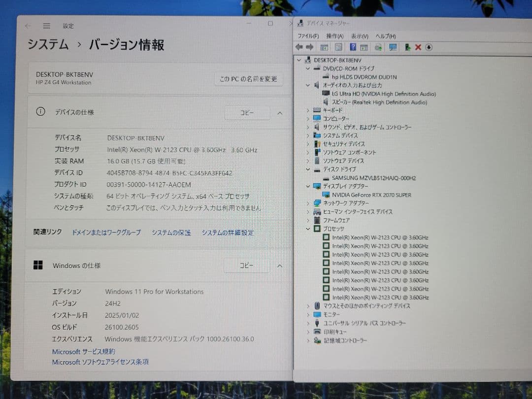Click the red X uninstall device icon
532x399 pixels.
click(x=418, y=47)
